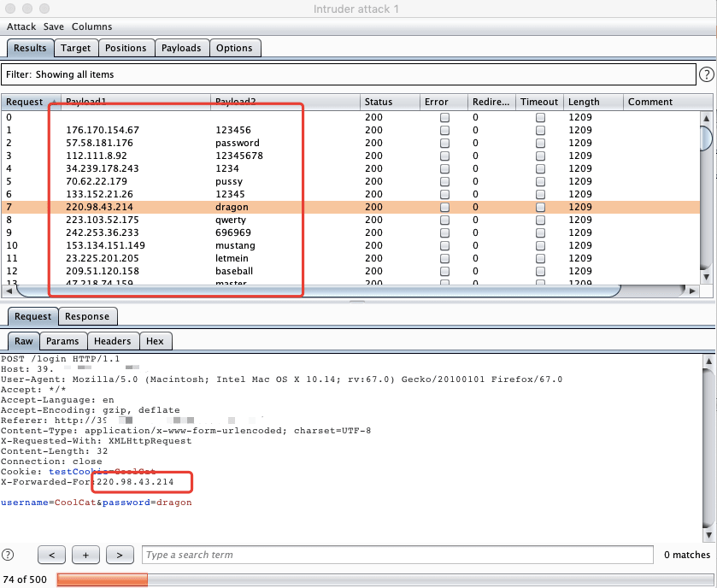Click the results vertical scrollbar thumb
Image resolution: width=717 pixels, height=588 pixels.
click(x=707, y=138)
